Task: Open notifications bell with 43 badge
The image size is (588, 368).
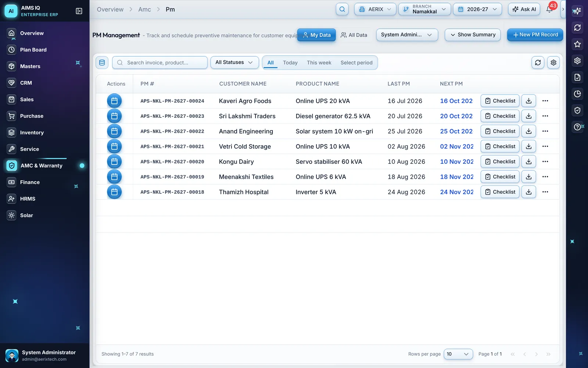Action: [x=549, y=9]
